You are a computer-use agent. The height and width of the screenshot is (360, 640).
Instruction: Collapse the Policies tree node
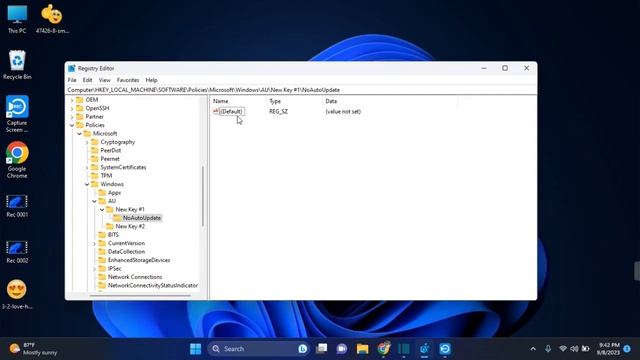(x=72, y=125)
